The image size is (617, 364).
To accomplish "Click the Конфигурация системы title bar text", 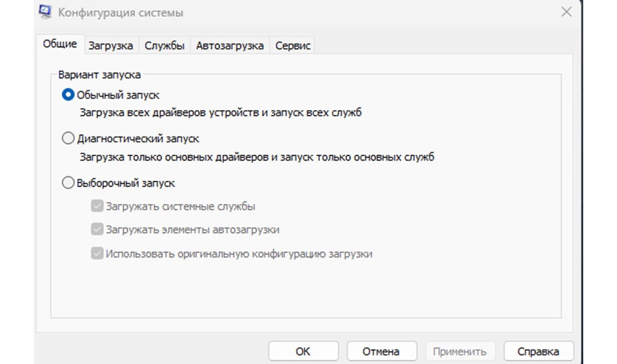I will [x=121, y=13].
